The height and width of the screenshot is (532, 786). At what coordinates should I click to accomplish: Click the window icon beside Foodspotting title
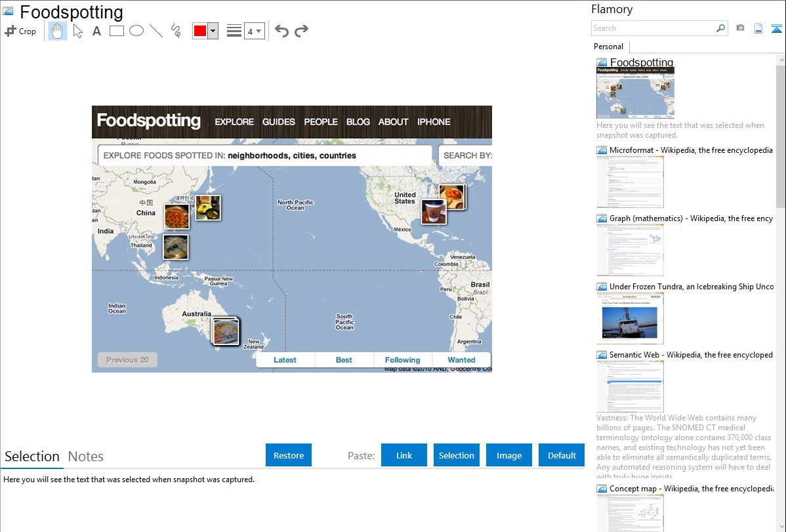point(8,11)
